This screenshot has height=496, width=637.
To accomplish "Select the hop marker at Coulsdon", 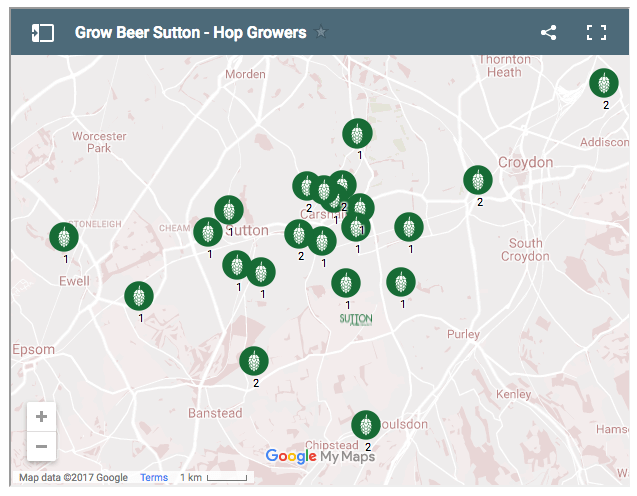I will pos(366,425).
